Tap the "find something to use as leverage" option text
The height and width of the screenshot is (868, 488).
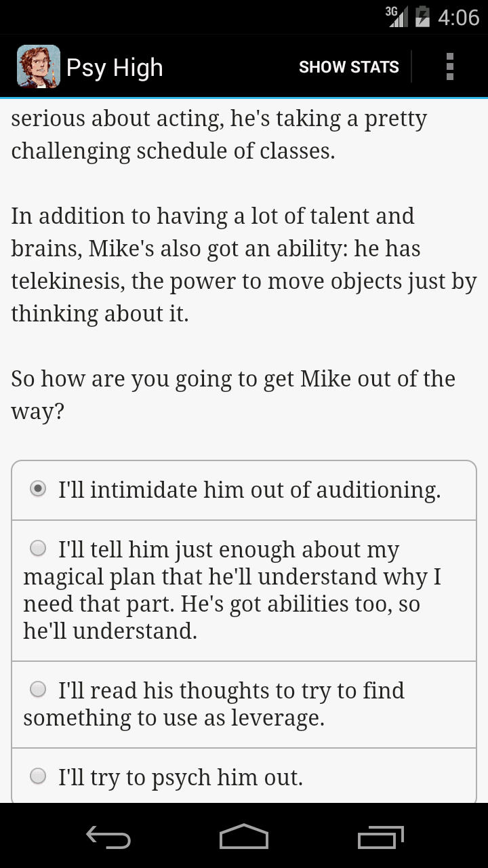point(174,717)
